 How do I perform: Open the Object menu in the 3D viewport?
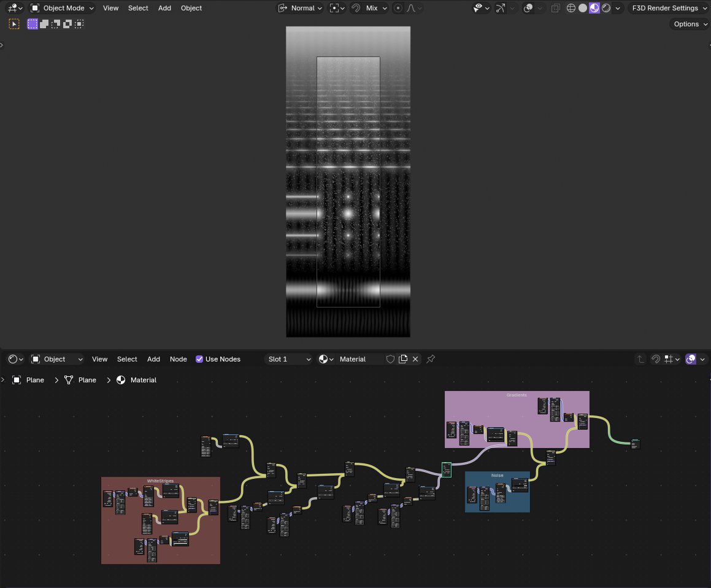point(191,8)
